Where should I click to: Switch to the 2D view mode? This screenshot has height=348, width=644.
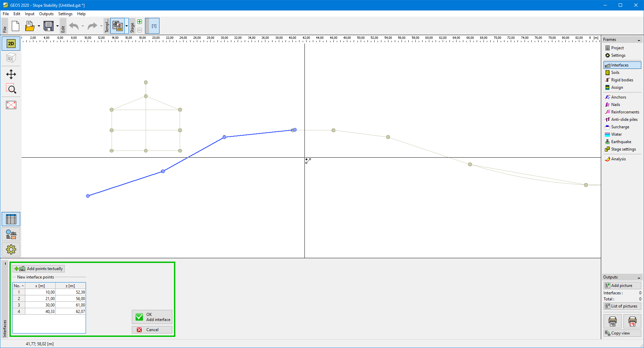(x=11, y=44)
